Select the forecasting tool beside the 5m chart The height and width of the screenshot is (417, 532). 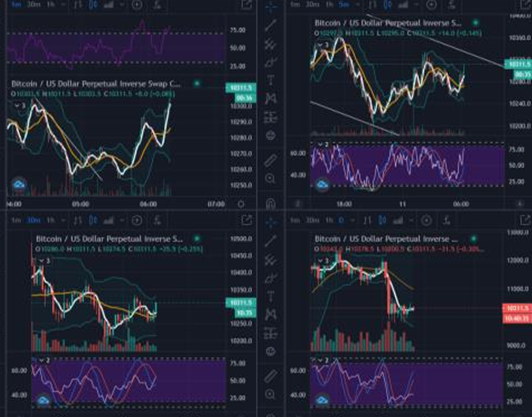270,117
